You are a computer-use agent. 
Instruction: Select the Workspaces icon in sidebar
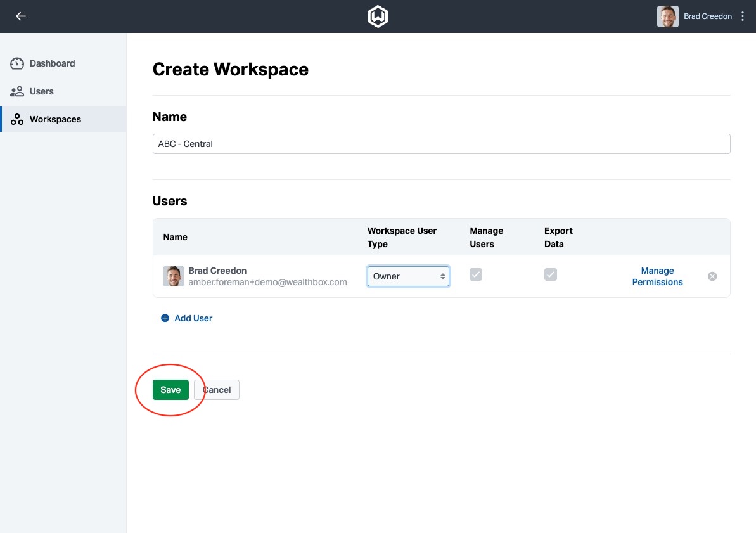tap(16, 119)
